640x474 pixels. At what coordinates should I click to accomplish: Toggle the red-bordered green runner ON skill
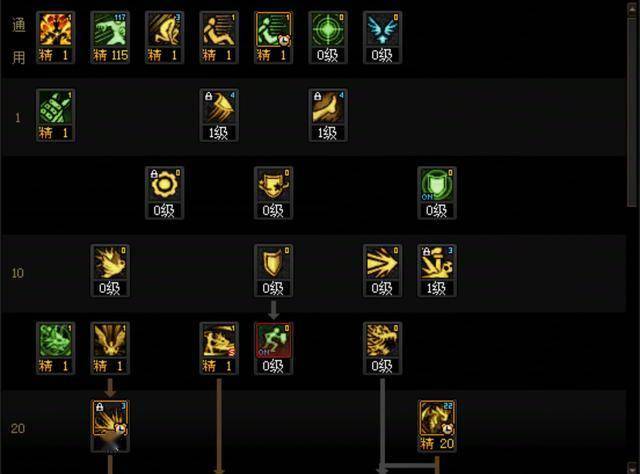point(273,348)
